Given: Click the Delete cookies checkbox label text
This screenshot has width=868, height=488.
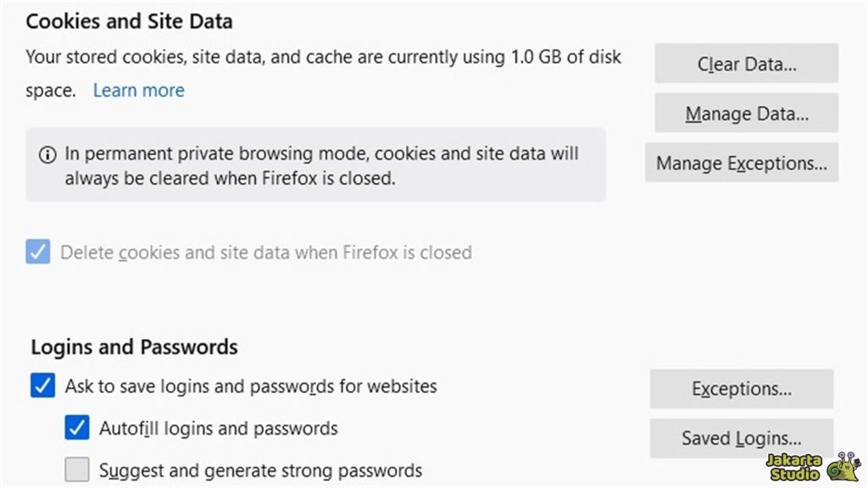Looking at the screenshot, I should click(265, 252).
